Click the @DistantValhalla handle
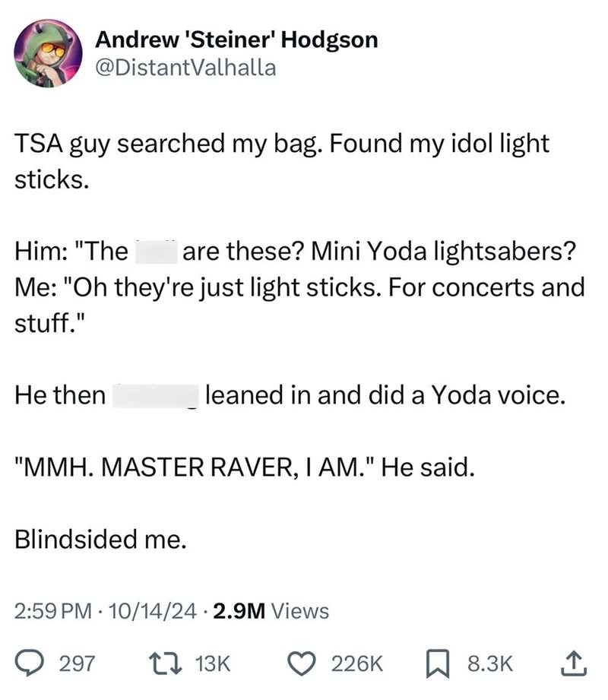This screenshot has height=700, width=608. pyautogui.click(x=185, y=68)
